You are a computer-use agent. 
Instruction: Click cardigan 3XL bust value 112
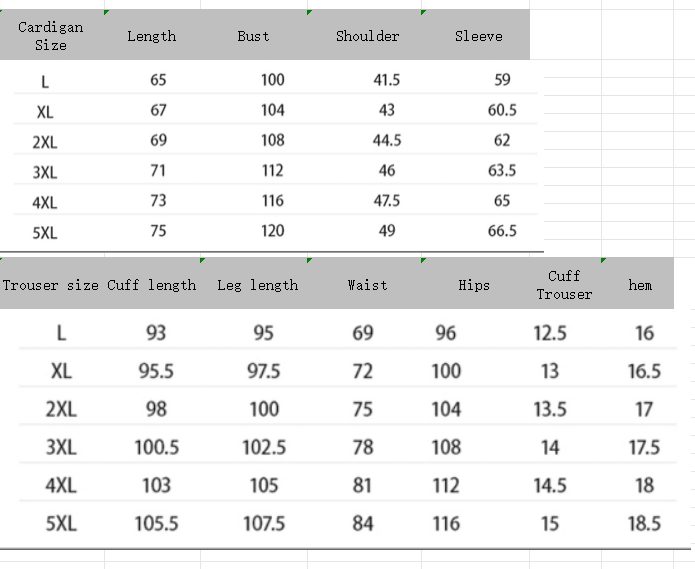point(273,171)
